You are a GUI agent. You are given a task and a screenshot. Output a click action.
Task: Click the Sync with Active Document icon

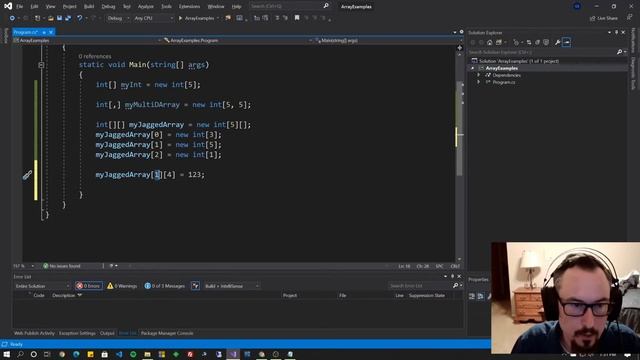pos(529,42)
